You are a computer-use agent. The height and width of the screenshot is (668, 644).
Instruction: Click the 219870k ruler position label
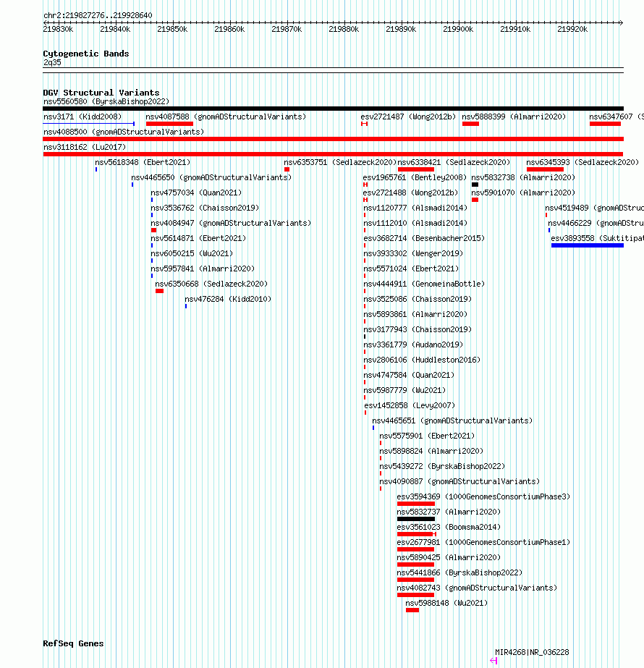pyautogui.click(x=287, y=30)
